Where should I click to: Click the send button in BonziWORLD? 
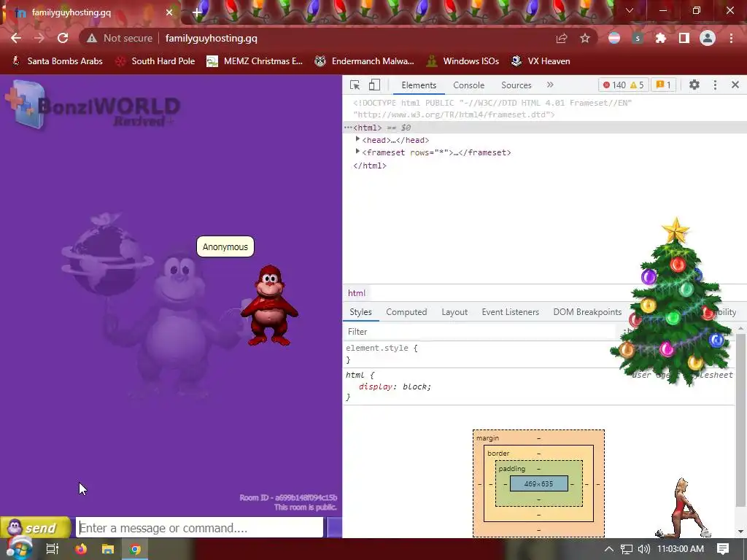35,528
